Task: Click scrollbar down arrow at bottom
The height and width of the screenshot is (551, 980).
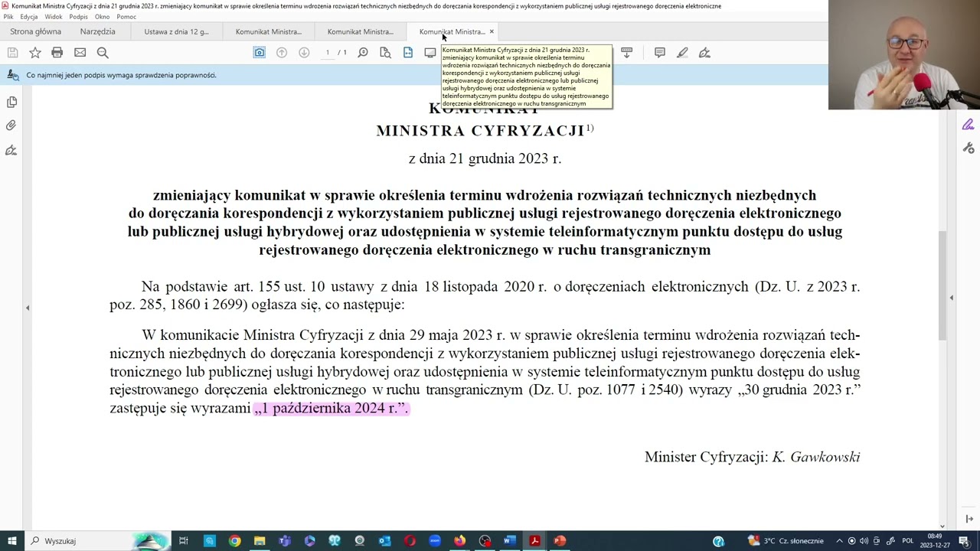Action: tap(942, 526)
